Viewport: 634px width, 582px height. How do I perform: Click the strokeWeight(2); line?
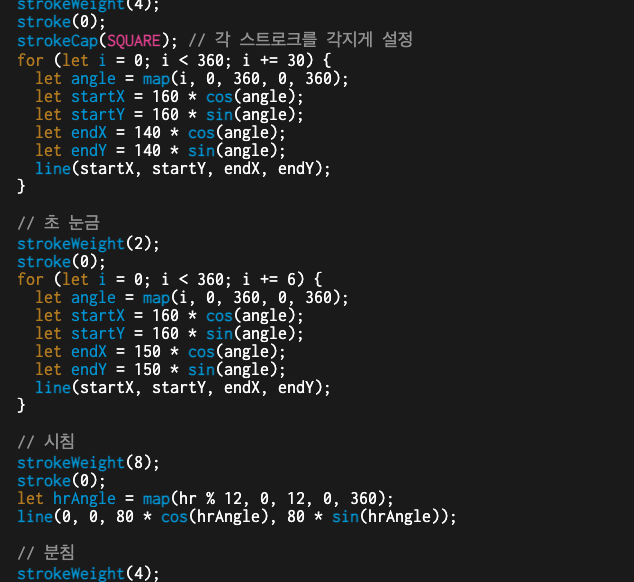pos(88,244)
